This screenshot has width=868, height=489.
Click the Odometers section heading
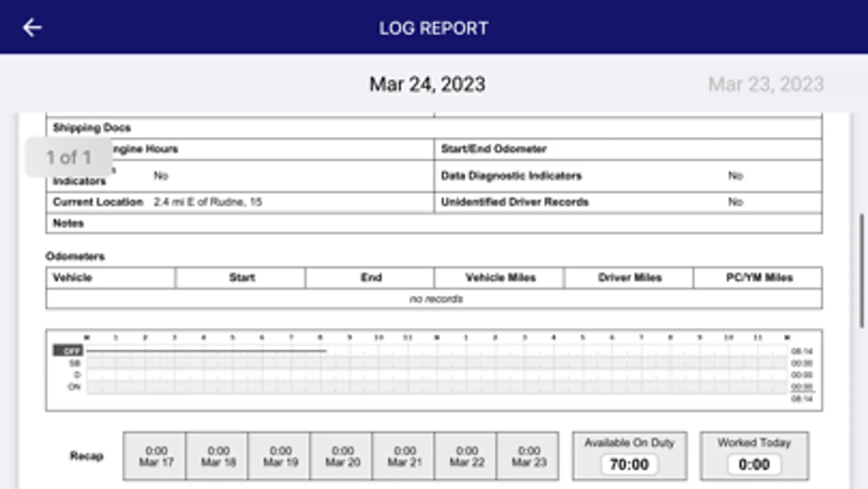pyautogui.click(x=75, y=256)
